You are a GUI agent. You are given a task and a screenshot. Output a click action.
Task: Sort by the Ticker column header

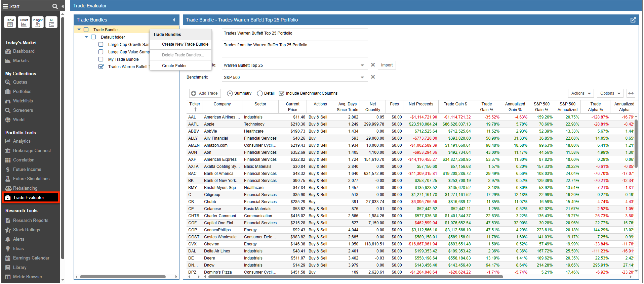[195, 106]
